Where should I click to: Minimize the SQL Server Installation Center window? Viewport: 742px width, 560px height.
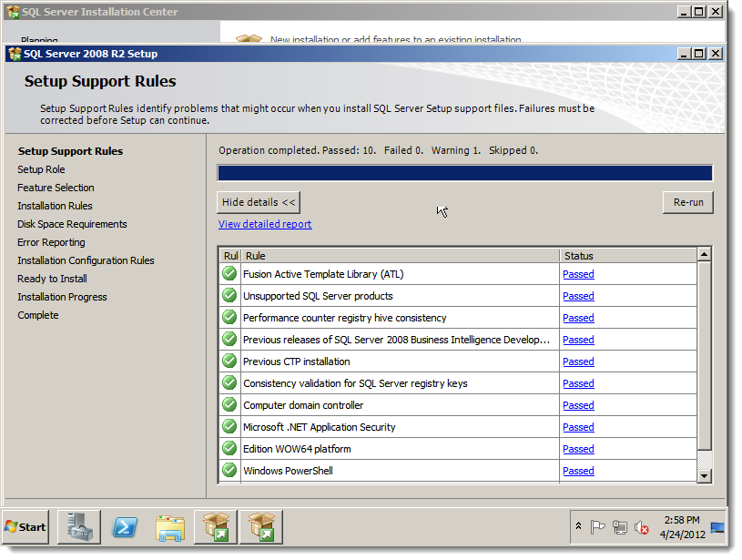(684, 12)
